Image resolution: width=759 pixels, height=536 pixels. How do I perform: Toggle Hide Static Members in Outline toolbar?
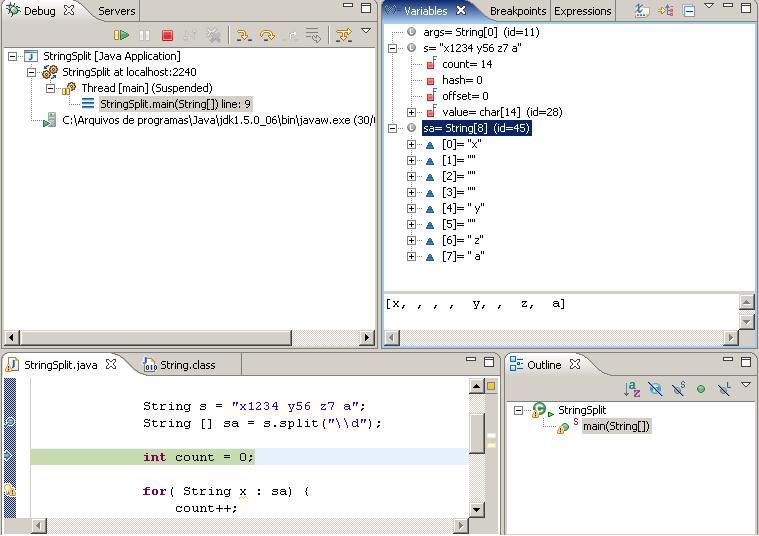[x=679, y=389]
